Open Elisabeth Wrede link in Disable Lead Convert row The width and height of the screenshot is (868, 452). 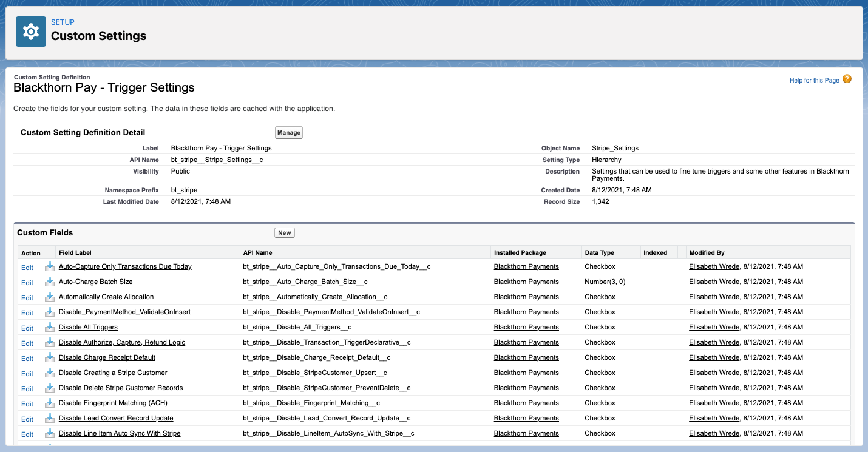714,418
